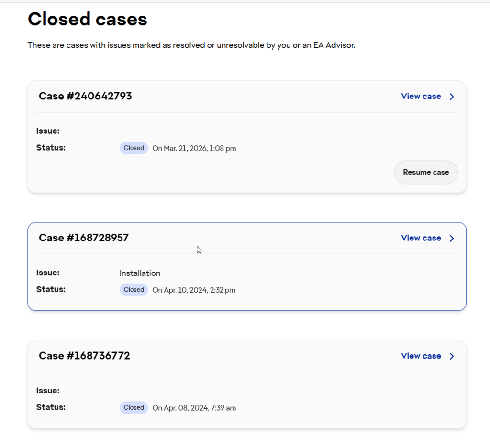Click chevron arrow for case #168728957
This screenshot has width=490, height=448.
pyautogui.click(x=452, y=238)
